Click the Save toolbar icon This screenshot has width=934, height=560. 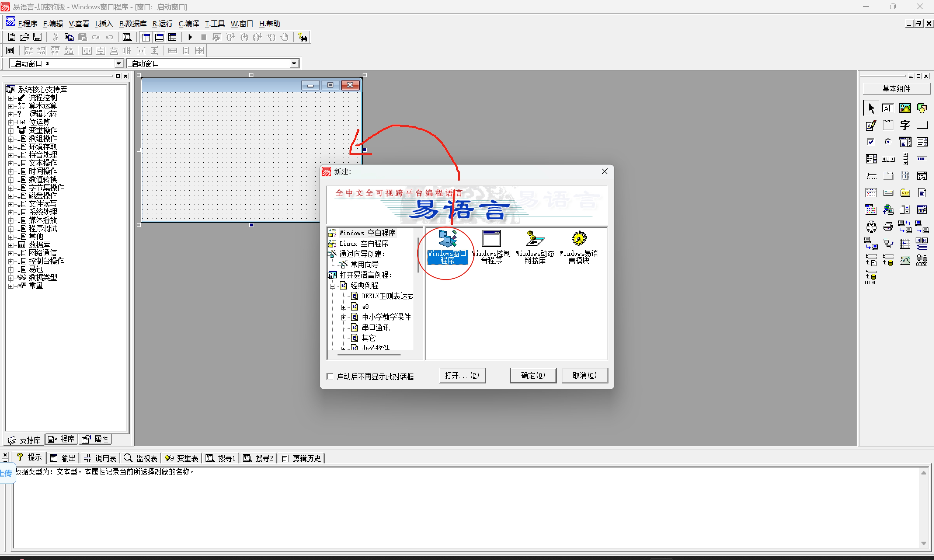tap(37, 37)
